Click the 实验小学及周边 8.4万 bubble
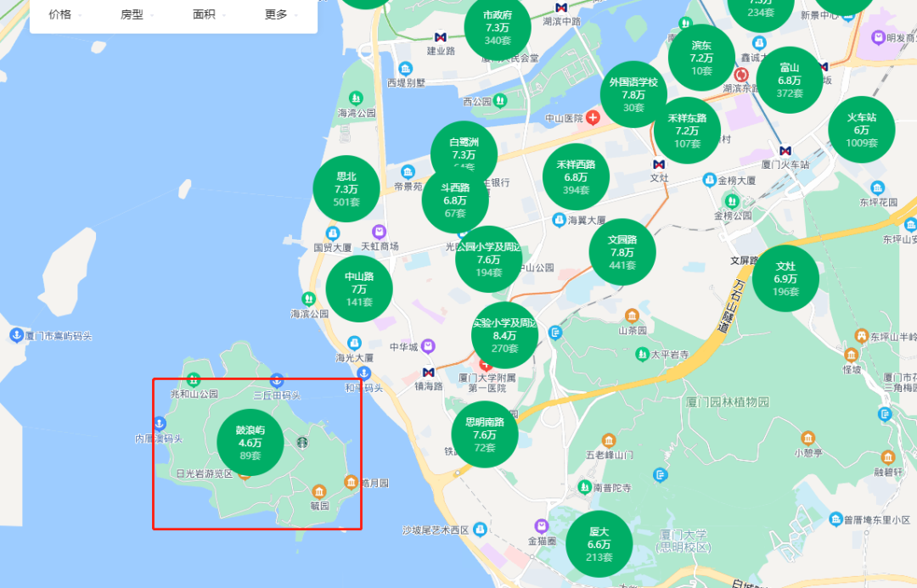Screen dimensions: 917x588 [504, 335]
